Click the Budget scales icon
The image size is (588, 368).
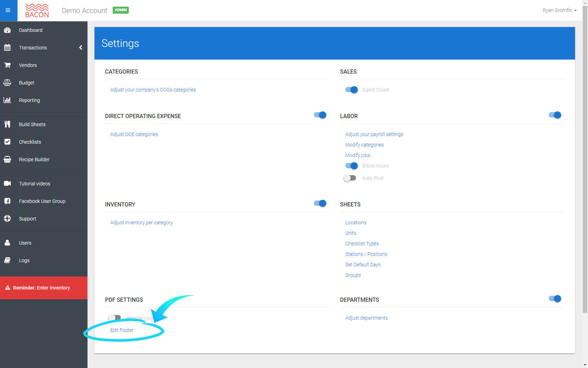point(7,83)
